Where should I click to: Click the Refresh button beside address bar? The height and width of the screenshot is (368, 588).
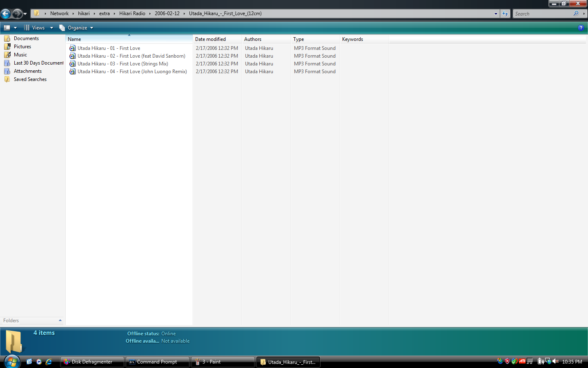click(x=505, y=13)
